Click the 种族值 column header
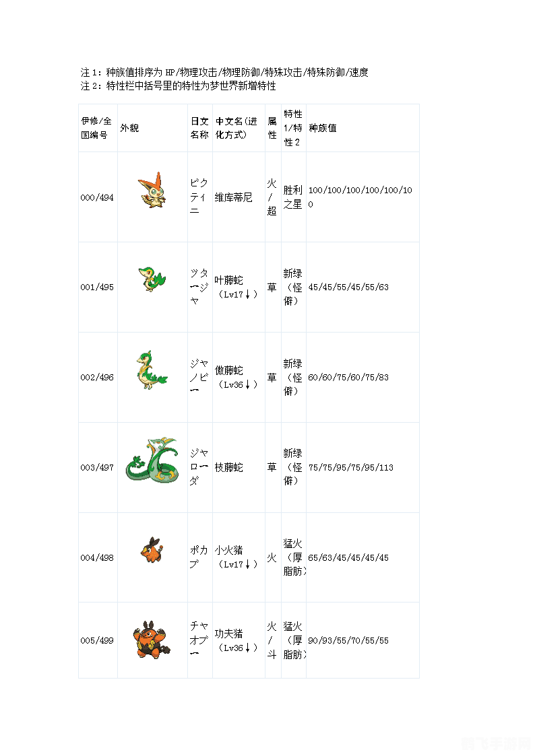 pyautogui.click(x=323, y=128)
